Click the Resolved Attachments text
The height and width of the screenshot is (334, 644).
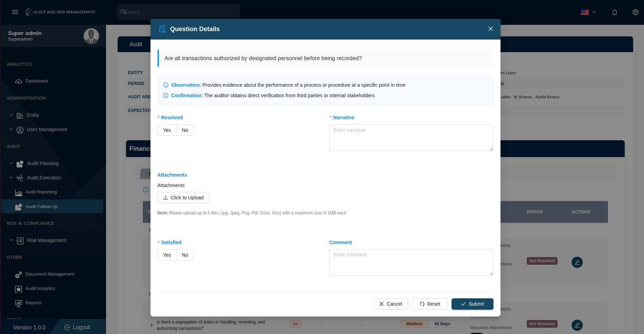[491, 328]
